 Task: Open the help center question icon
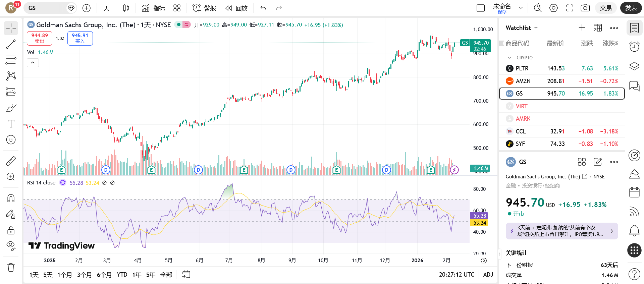[x=634, y=274]
